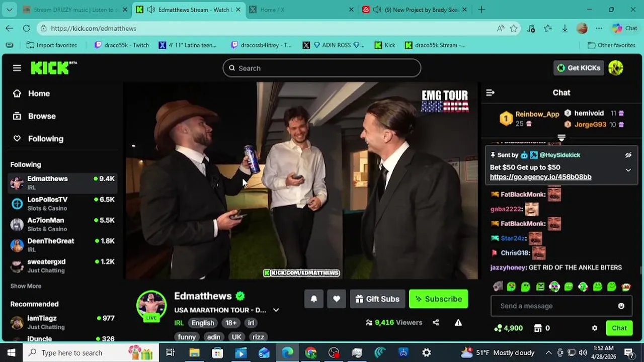Image resolution: width=644 pixels, height=362 pixels.
Task: Open Google Chrome from taskbar
Action: [x=310, y=352]
